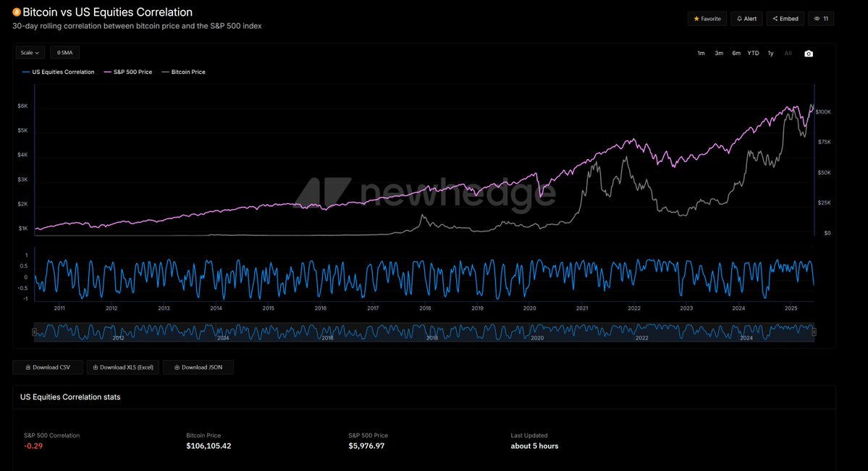Toggle S&P 500 Price legend series
The image size is (868, 471).
click(128, 72)
